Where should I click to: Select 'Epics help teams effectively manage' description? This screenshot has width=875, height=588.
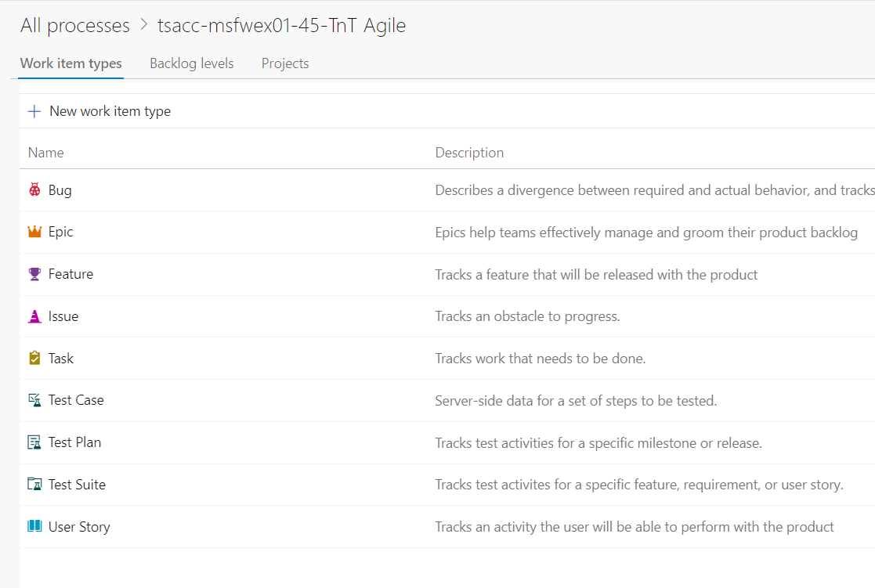646,233
